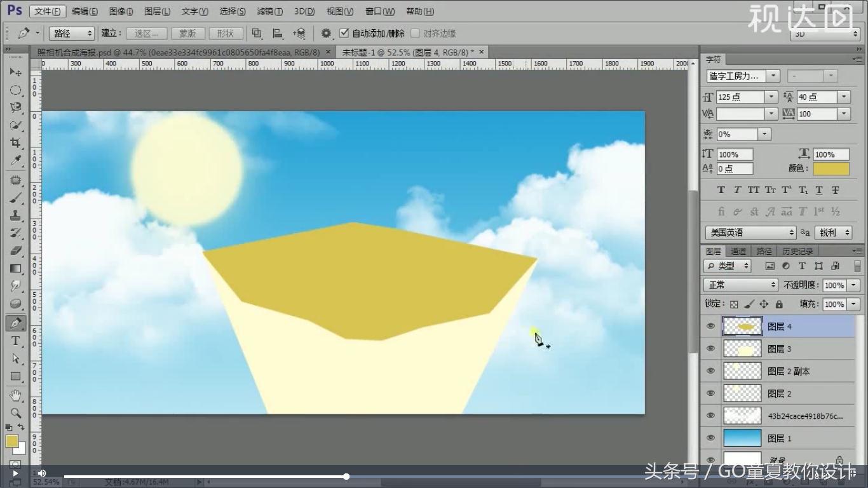Select the Gradient tool
868x488 pixels.
[x=15, y=268]
